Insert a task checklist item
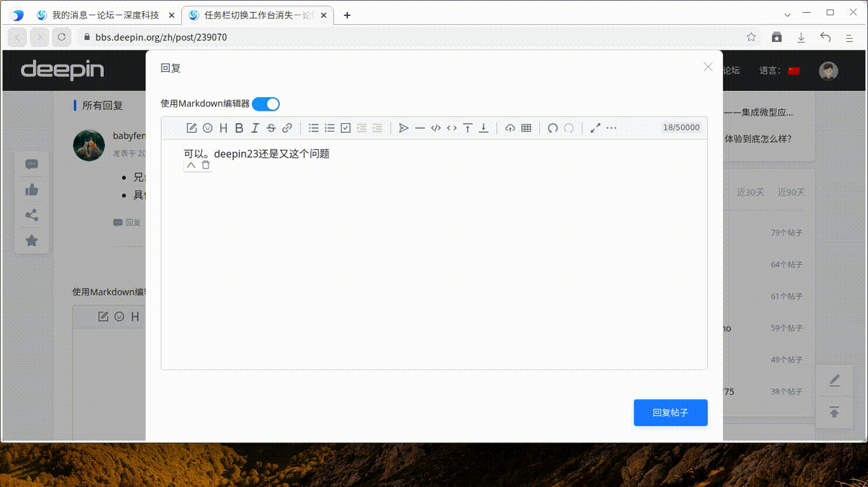868x487 pixels. point(346,128)
